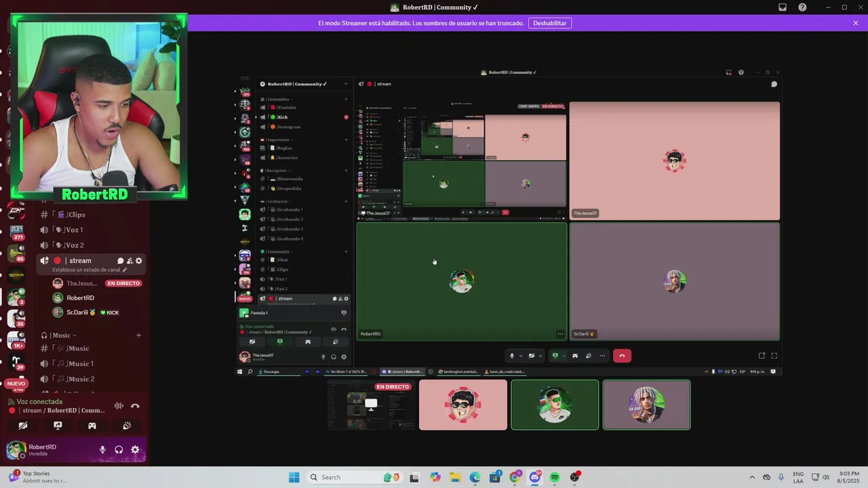Open the server icon with the 39 badge
Screen dimensions: 868x488
[x=17, y=362]
